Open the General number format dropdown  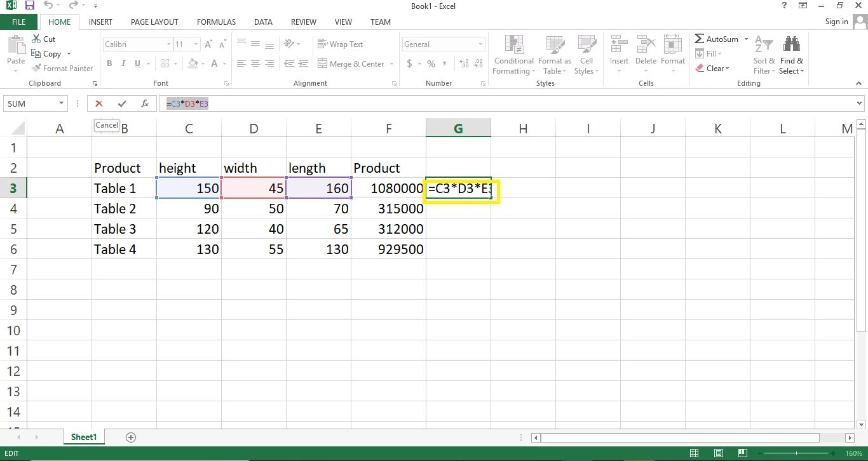click(480, 44)
